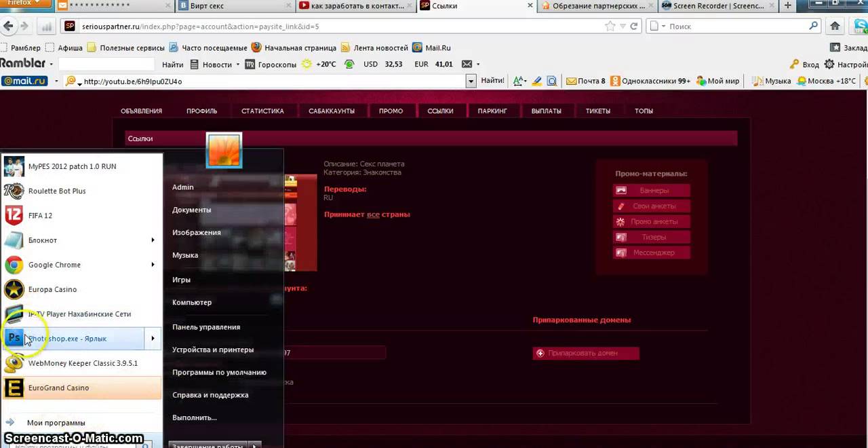Click the user account picture in Start menu
This screenshot has width=868, height=448.
point(224,150)
